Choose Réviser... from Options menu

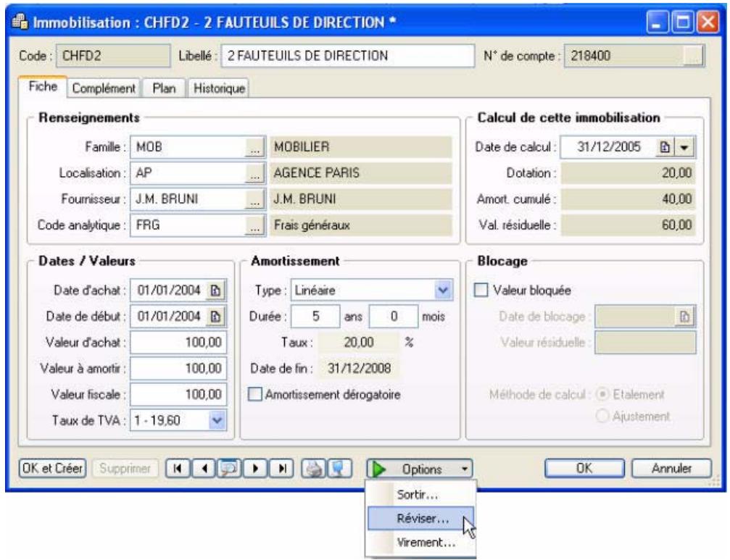pyautogui.click(x=421, y=518)
